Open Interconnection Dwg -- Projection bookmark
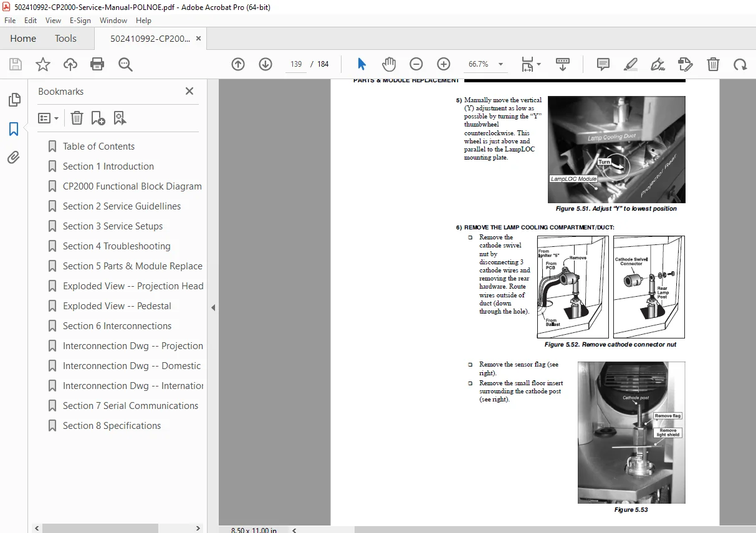Viewport: 756px width, 533px height. (x=133, y=346)
